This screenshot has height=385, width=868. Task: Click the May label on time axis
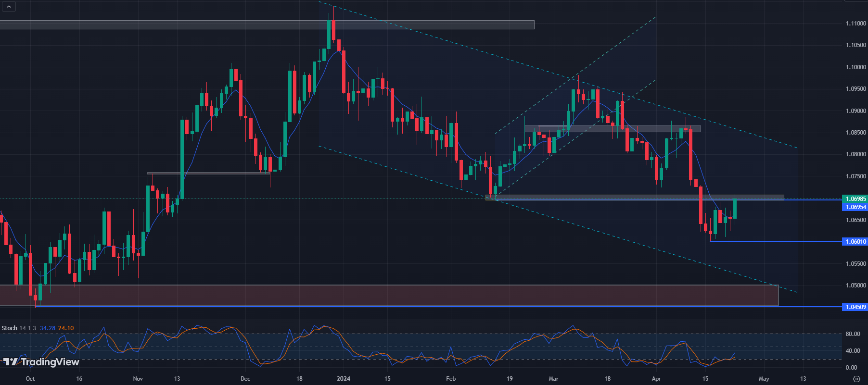tap(764, 379)
